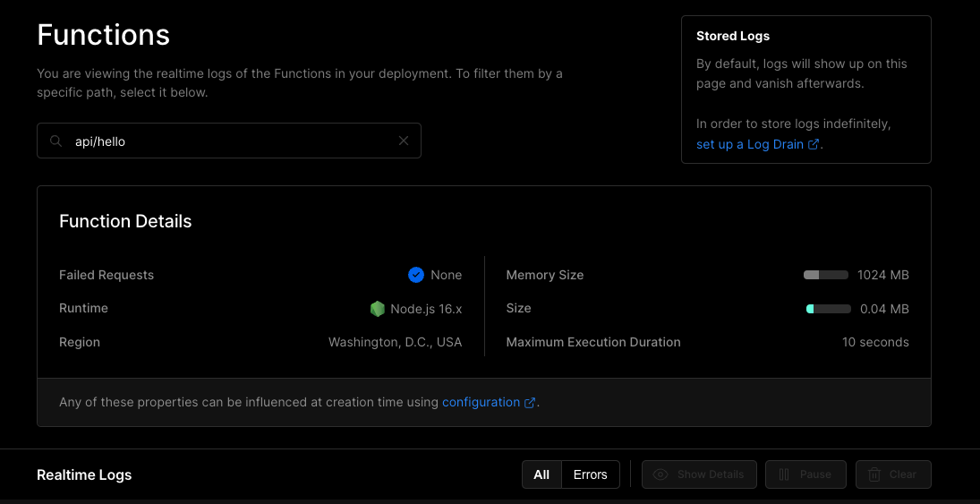Click the green Node.js hexagon icon

pos(378,309)
